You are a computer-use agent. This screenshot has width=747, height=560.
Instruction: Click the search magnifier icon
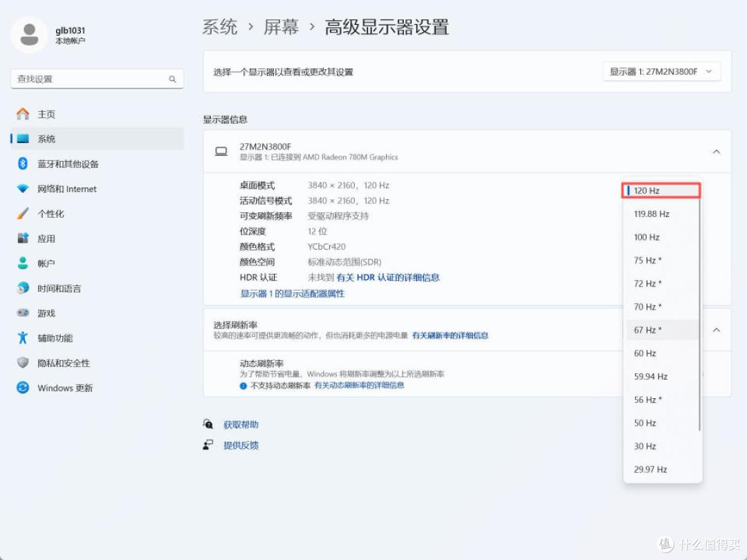pos(172,79)
